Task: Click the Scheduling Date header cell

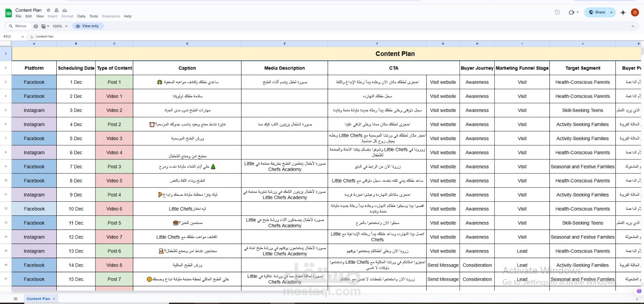Action: 76,68
